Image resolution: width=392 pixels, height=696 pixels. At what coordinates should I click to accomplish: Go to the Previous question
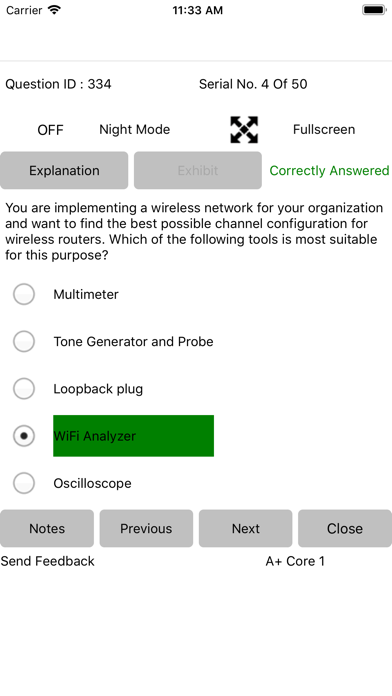[x=146, y=528]
